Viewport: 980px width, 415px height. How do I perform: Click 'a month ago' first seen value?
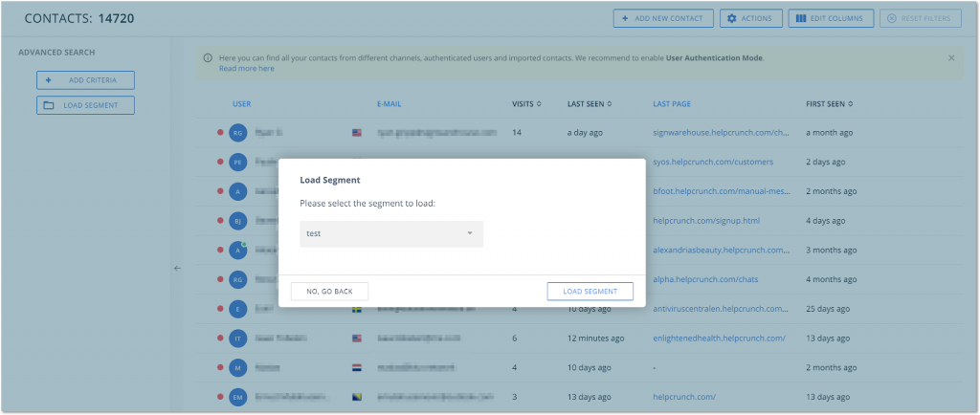830,133
